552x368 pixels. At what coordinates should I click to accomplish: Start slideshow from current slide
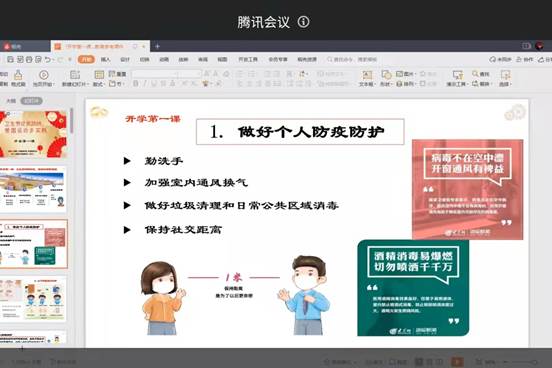coord(44,75)
